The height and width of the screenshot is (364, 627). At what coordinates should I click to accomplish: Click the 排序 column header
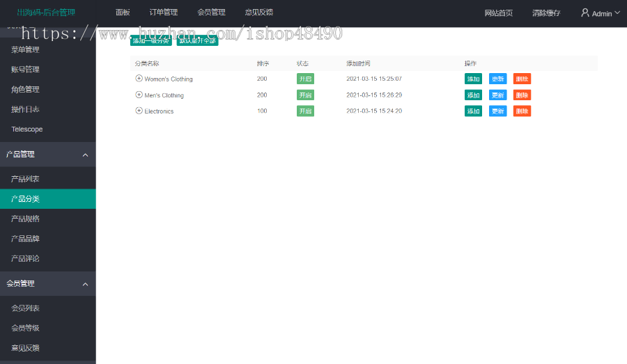(263, 63)
